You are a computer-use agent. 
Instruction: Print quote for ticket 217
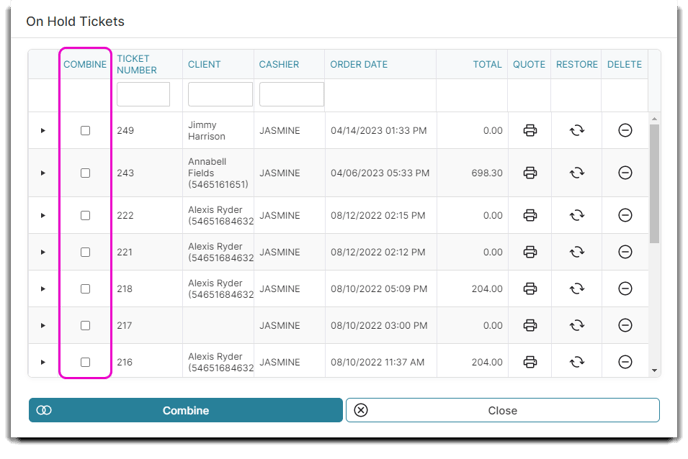tap(530, 325)
